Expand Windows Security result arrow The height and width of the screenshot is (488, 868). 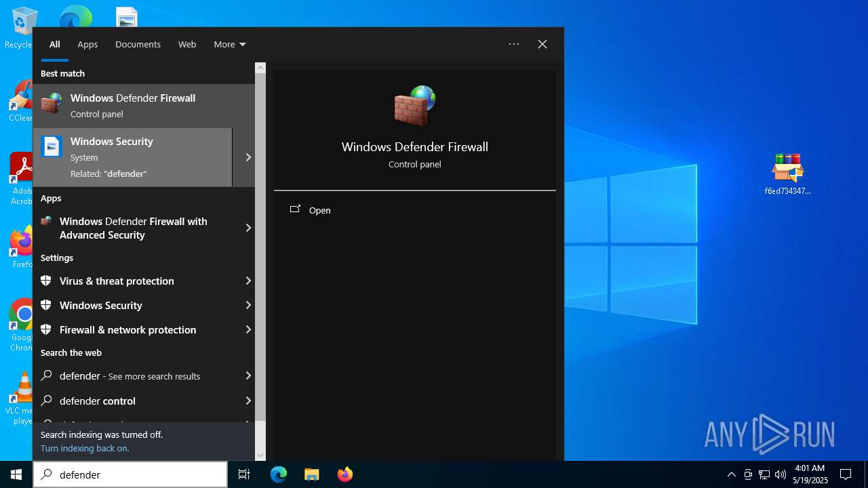point(248,157)
